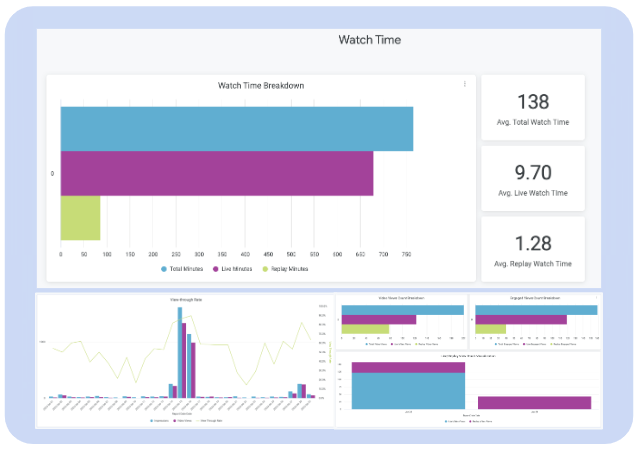638x450 pixels.
Task: Open the Avg. Replay Watch Time tile
Action: click(532, 250)
